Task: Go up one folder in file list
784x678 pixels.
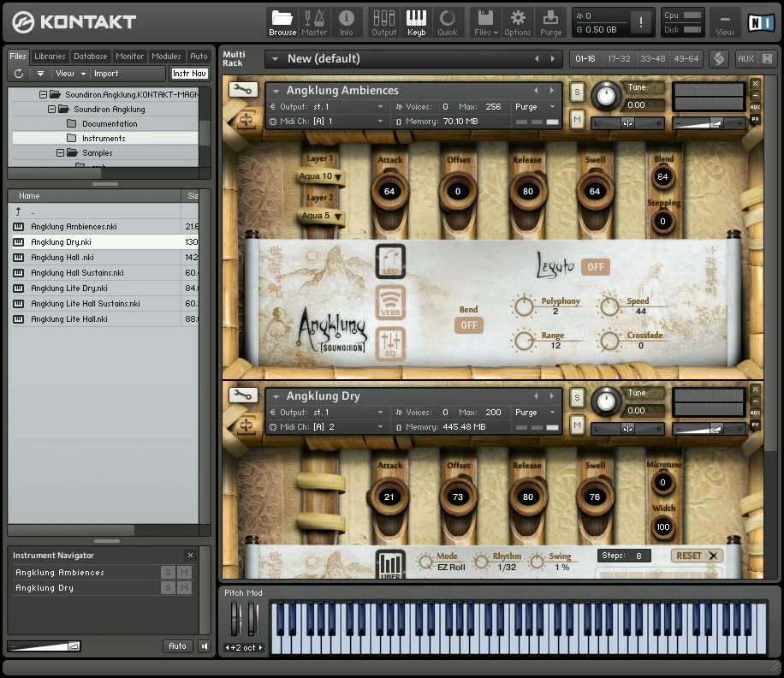Action: coord(19,211)
